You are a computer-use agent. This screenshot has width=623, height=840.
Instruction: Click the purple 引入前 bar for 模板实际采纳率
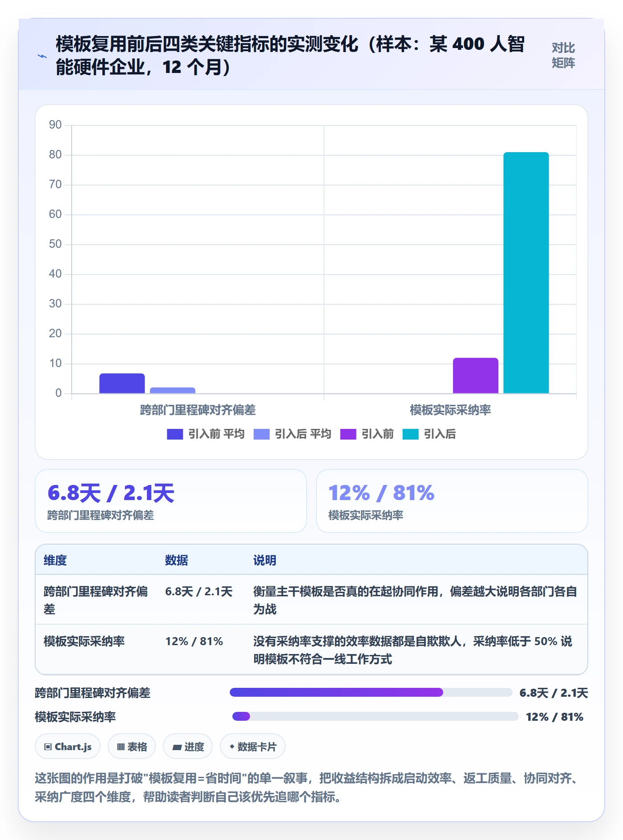pyautogui.click(x=476, y=376)
